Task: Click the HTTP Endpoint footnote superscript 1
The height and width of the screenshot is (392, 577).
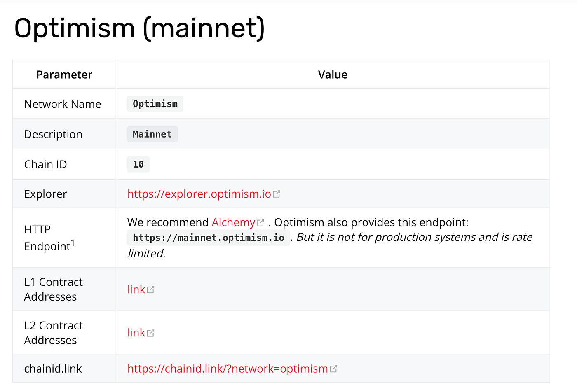Action: pos(73,243)
